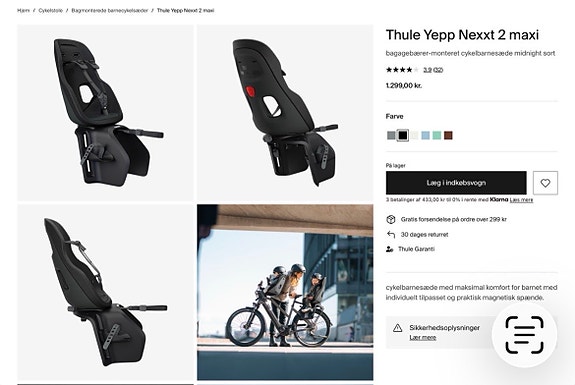
Task: Open Lær mere under Sikkerhedsoplysninger
Action: click(x=422, y=338)
